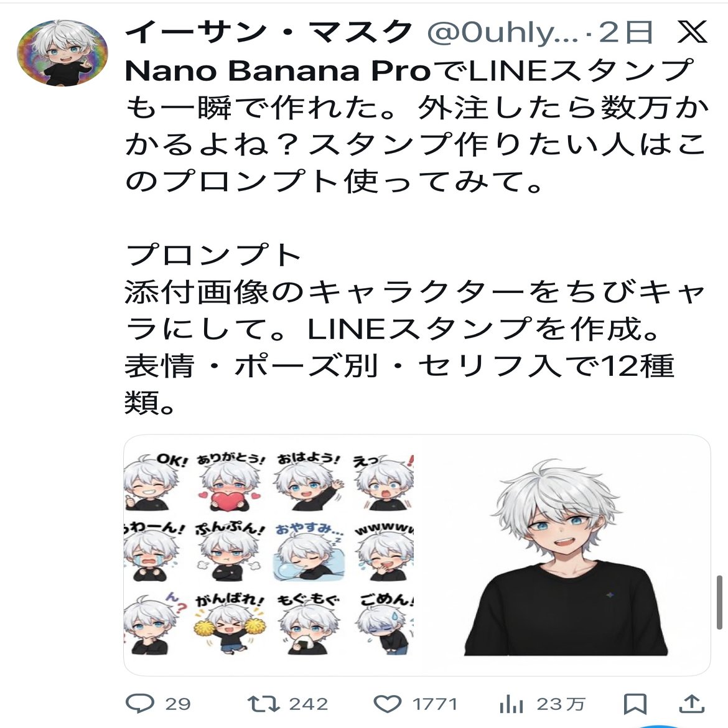Viewport: 728px width, 728px height.
Task: Open the @0uhly handle link
Action: [502, 32]
